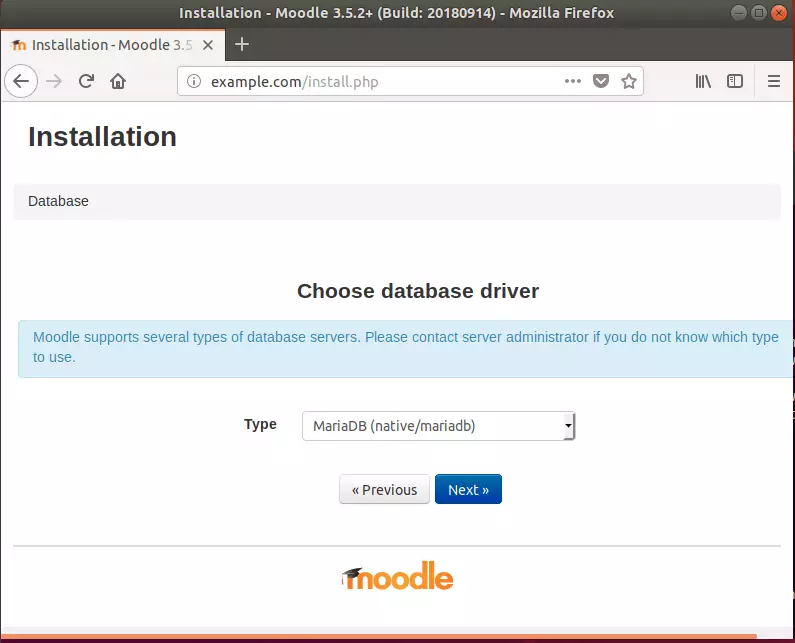This screenshot has width=795, height=643.
Task: Open the page actions three-dot menu
Action: coord(572,81)
